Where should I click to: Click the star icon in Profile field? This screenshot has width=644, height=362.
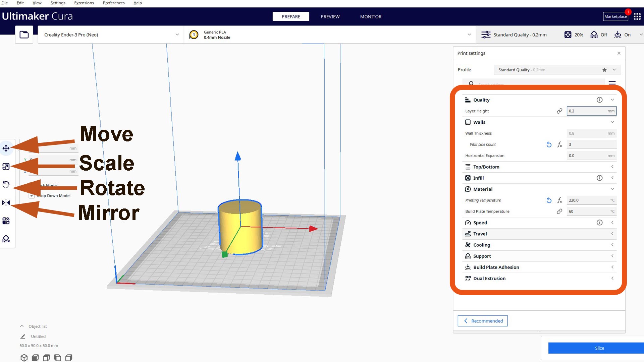[604, 70]
